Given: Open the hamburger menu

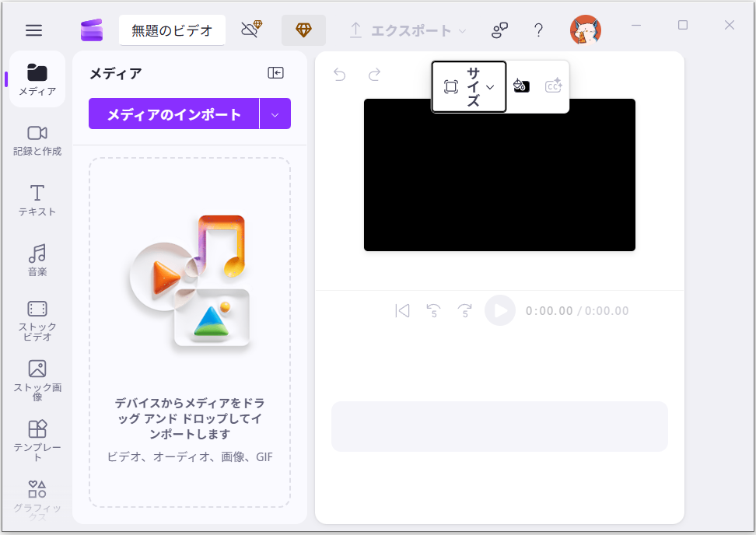Looking at the screenshot, I should (33, 30).
